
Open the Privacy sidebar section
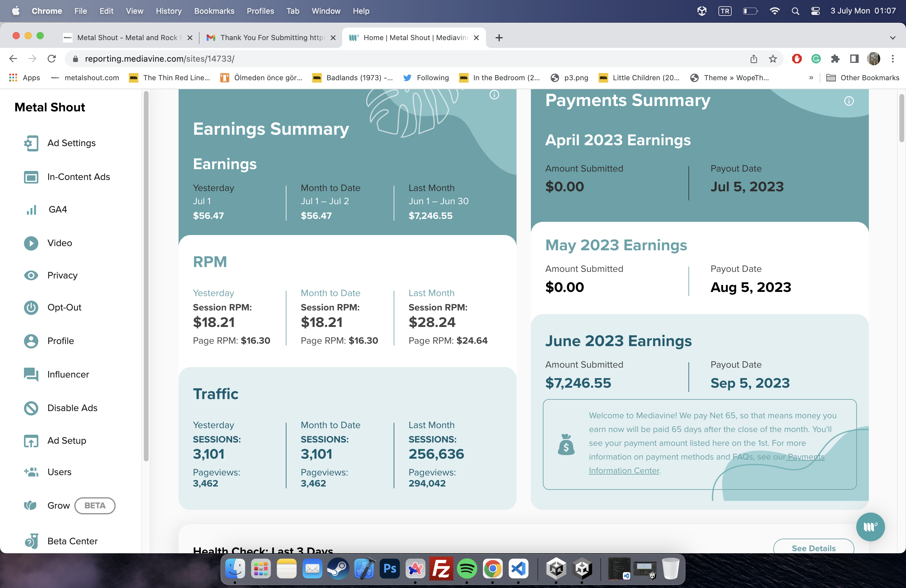51,275
